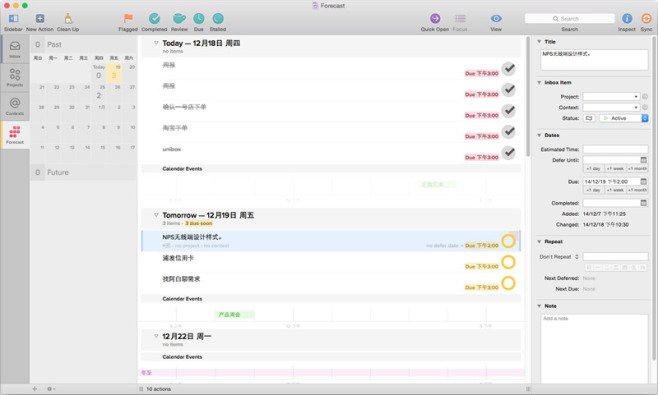Open the Context combo box
The image size is (658, 395).
(611, 107)
